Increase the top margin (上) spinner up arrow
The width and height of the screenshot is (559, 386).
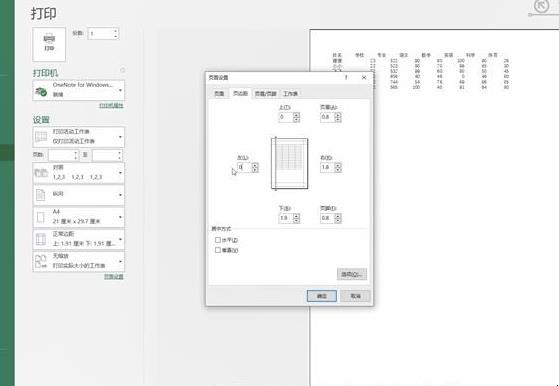coord(296,115)
